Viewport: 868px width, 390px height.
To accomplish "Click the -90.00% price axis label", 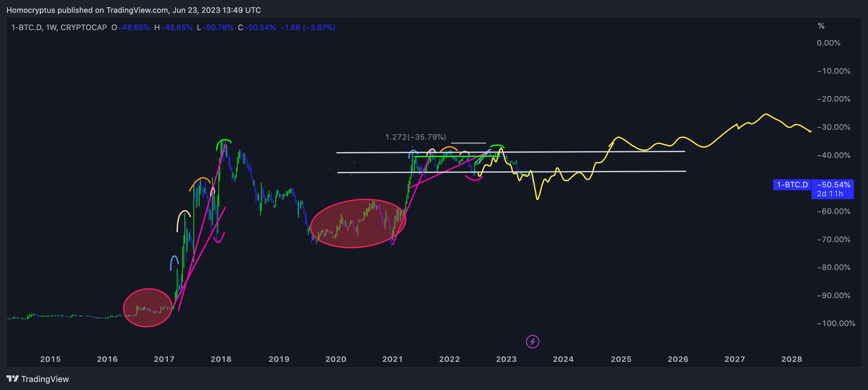I will tap(834, 295).
